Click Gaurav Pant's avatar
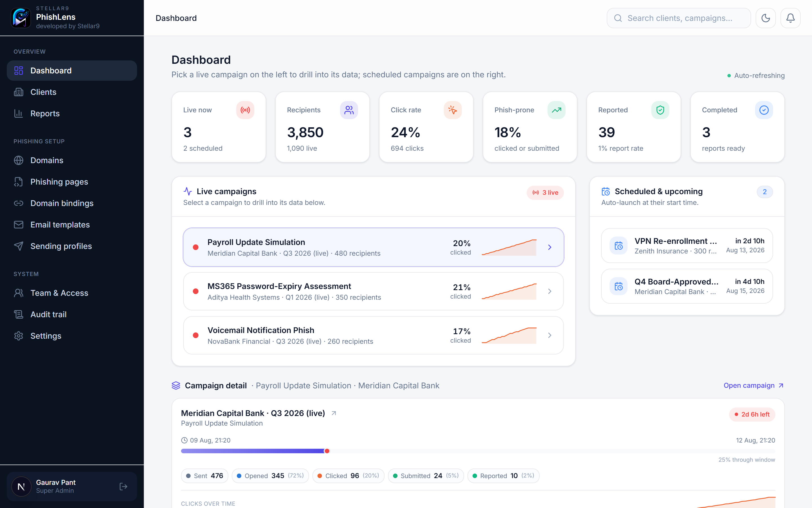812x508 pixels. click(21, 487)
